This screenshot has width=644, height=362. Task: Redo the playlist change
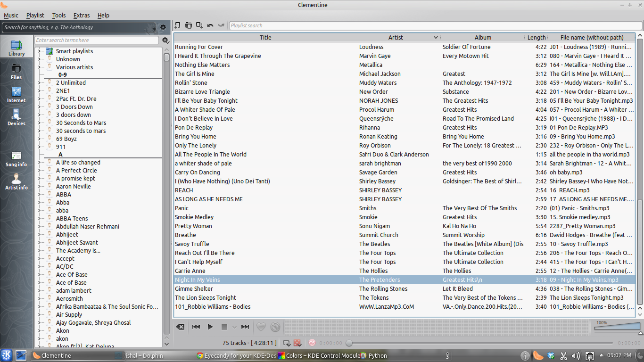pyautogui.click(x=221, y=25)
